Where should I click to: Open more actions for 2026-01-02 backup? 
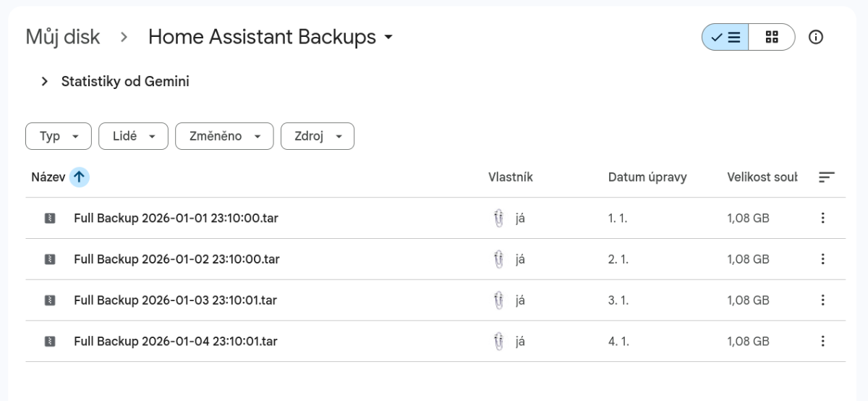(x=822, y=259)
